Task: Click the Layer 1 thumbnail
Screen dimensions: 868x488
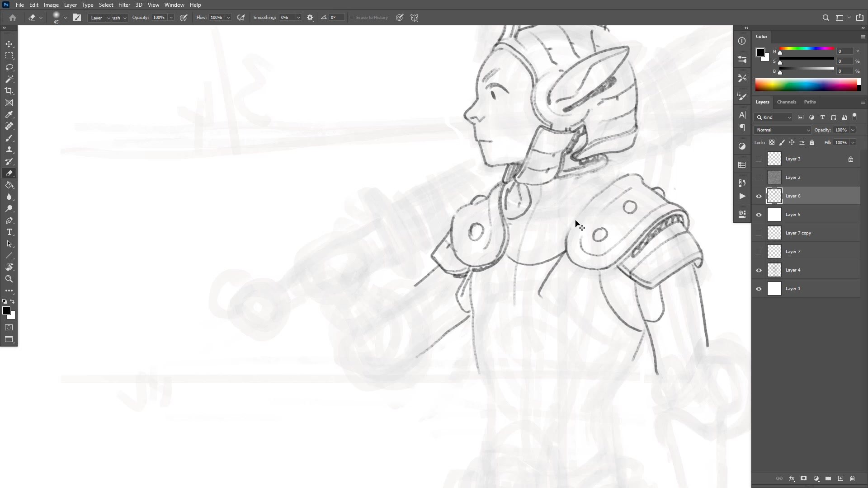Action: click(774, 289)
